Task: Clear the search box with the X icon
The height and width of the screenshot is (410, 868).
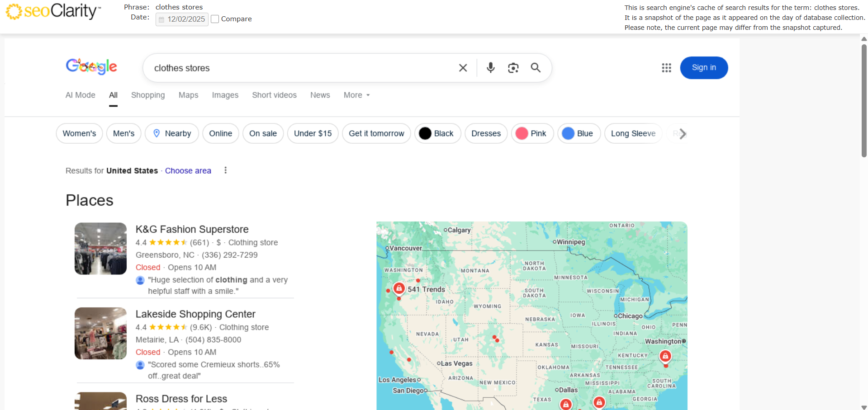Action: tap(463, 68)
